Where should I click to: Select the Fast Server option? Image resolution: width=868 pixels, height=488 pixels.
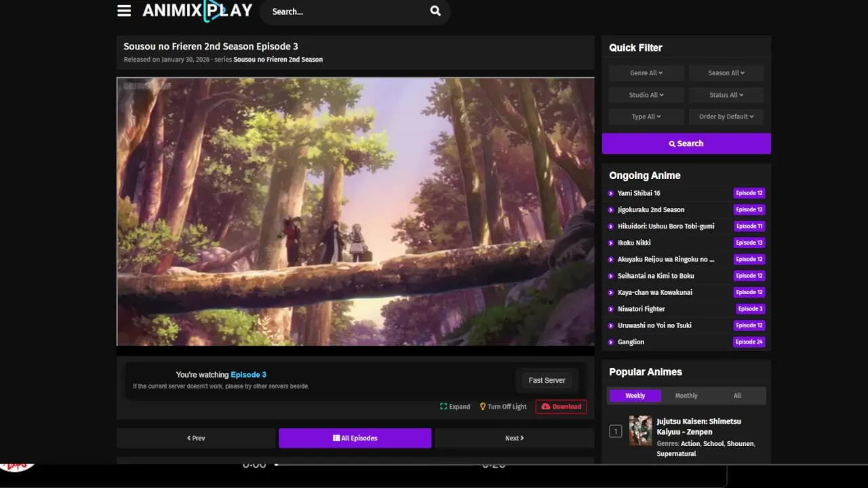click(x=547, y=381)
